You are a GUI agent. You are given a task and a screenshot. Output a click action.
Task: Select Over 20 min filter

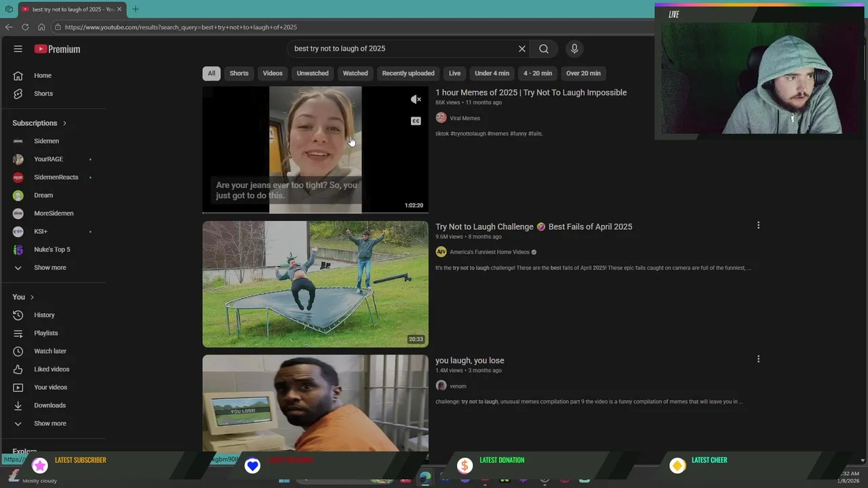(583, 73)
